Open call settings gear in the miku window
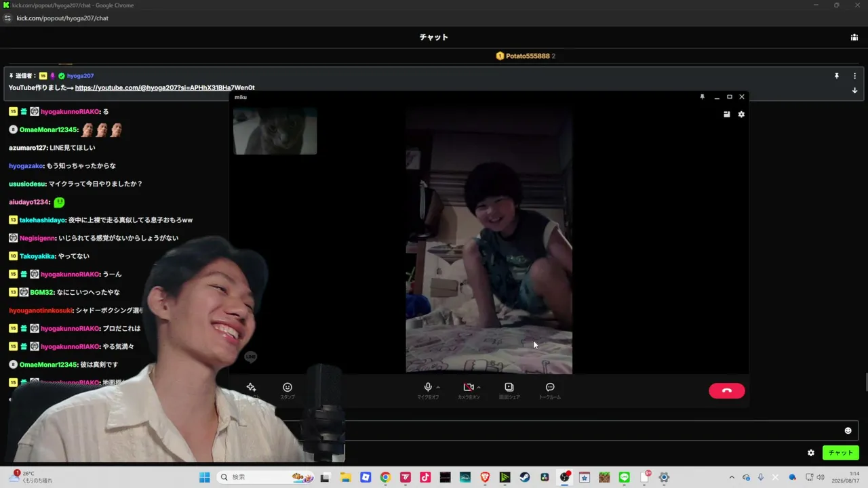 741,115
